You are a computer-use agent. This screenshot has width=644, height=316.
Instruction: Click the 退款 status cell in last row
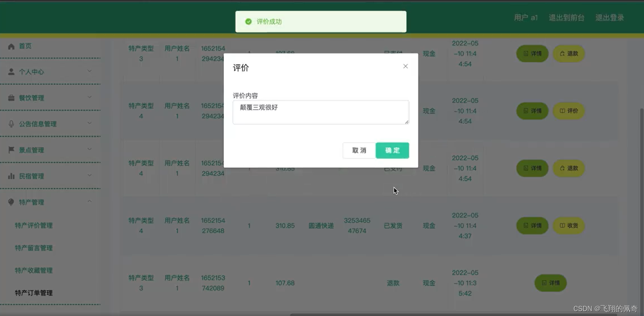click(393, 283)
